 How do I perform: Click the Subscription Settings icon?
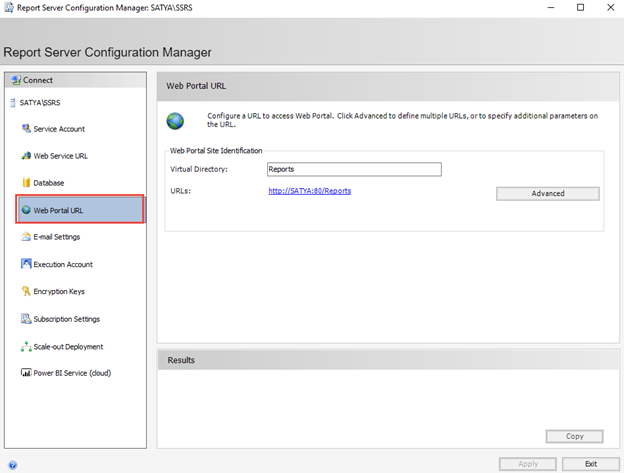(26, 319)
